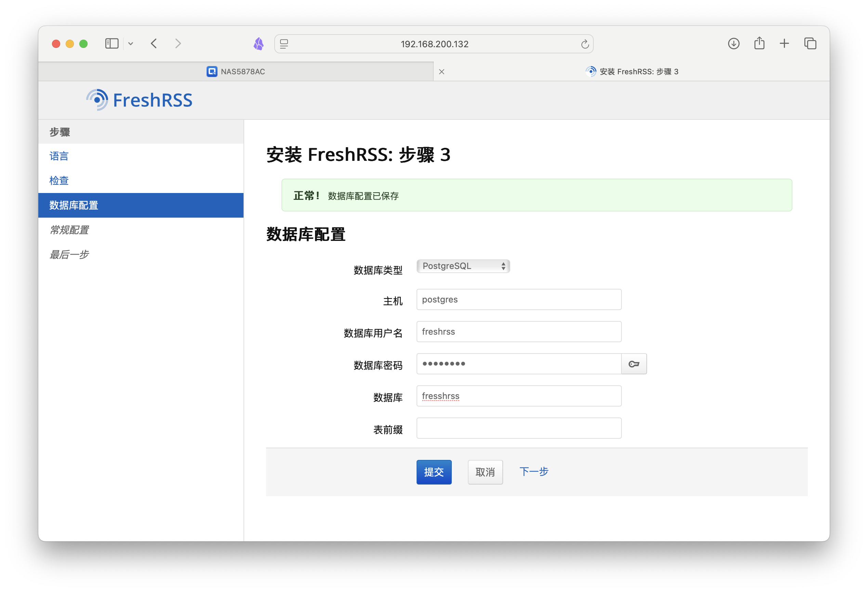868x592 pixels.
Task: Open the Safari downloads icon
Action: [733, 44]
